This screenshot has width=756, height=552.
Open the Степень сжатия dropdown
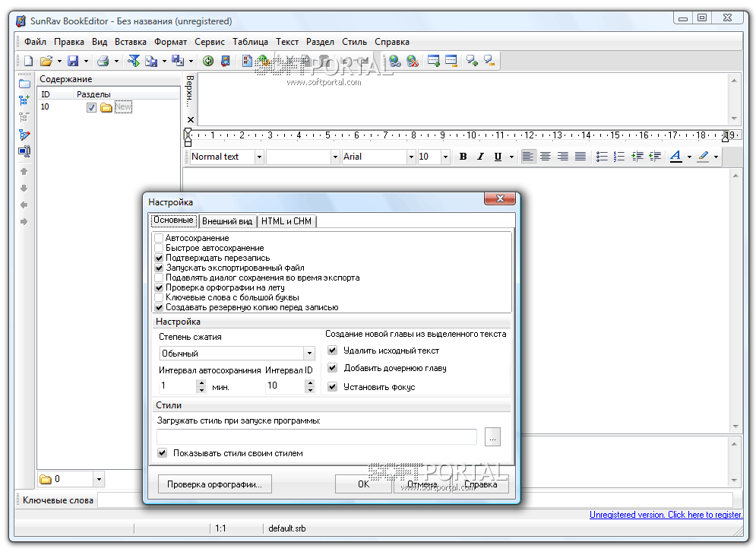coord(309,354)
